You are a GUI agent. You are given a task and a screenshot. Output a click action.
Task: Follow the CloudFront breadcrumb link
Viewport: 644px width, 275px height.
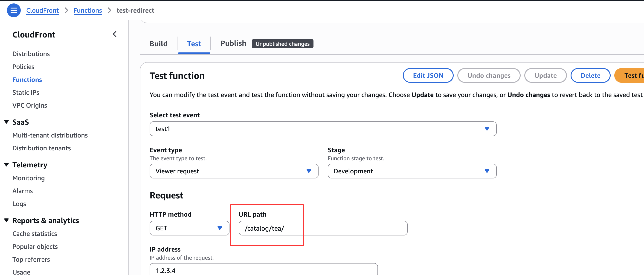pos(43,11)
